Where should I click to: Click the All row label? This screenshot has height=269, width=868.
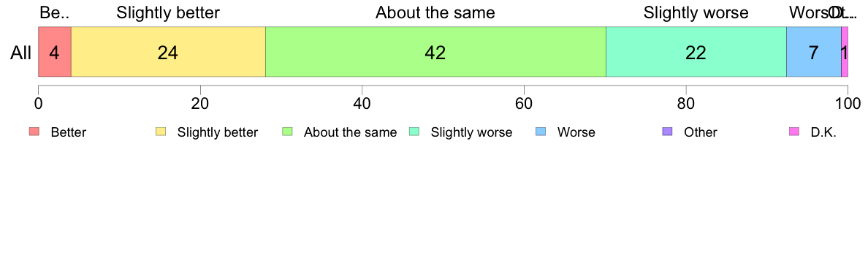click(21, 53)
